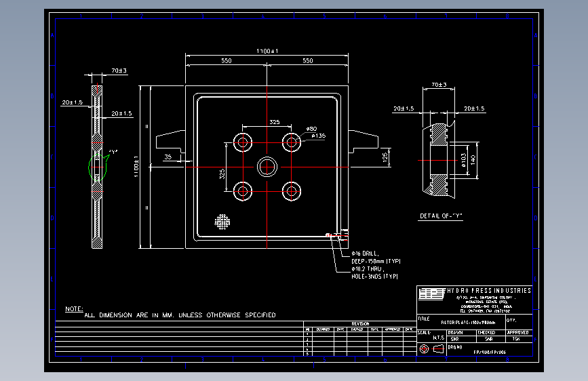The width and height of the screenshot is (588, 381).
Task: Click the projection symbol in the title block
Action: 431,348
